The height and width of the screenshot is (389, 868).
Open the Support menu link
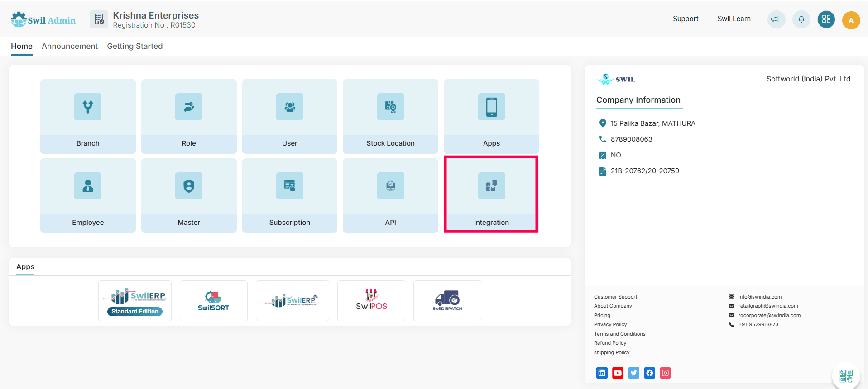tap(686, 19)
